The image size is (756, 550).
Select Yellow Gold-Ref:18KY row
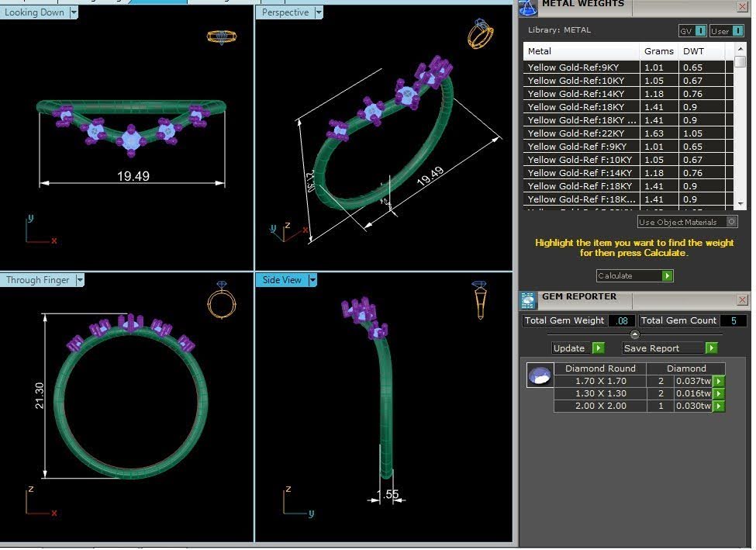(x=628, y=107)
